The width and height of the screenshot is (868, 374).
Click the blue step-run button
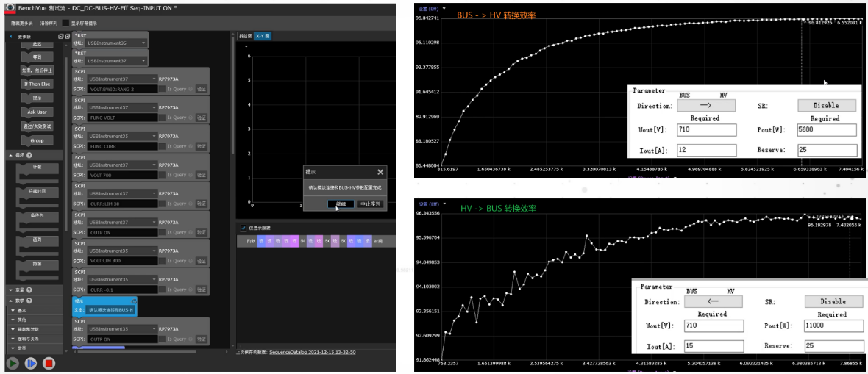(31, 363)
